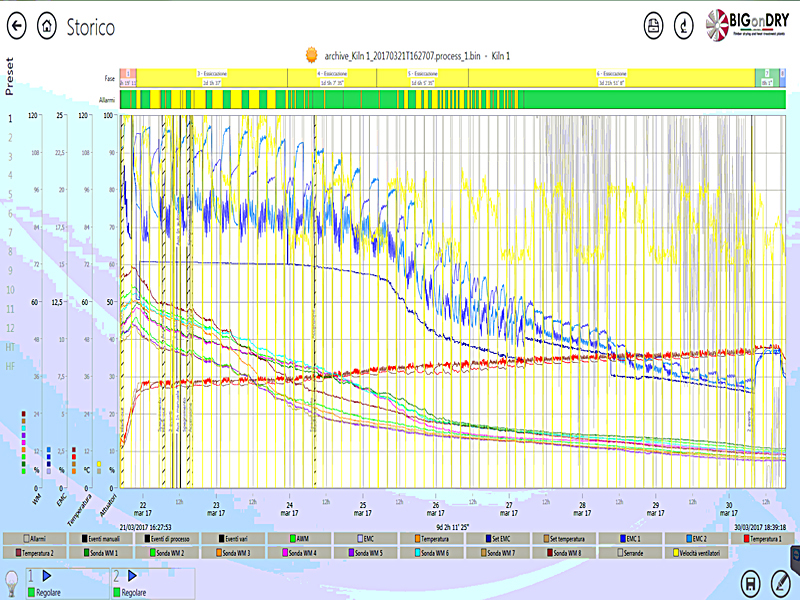
Task: Click the 22 mar 17 date label
Action: (143, 509)
